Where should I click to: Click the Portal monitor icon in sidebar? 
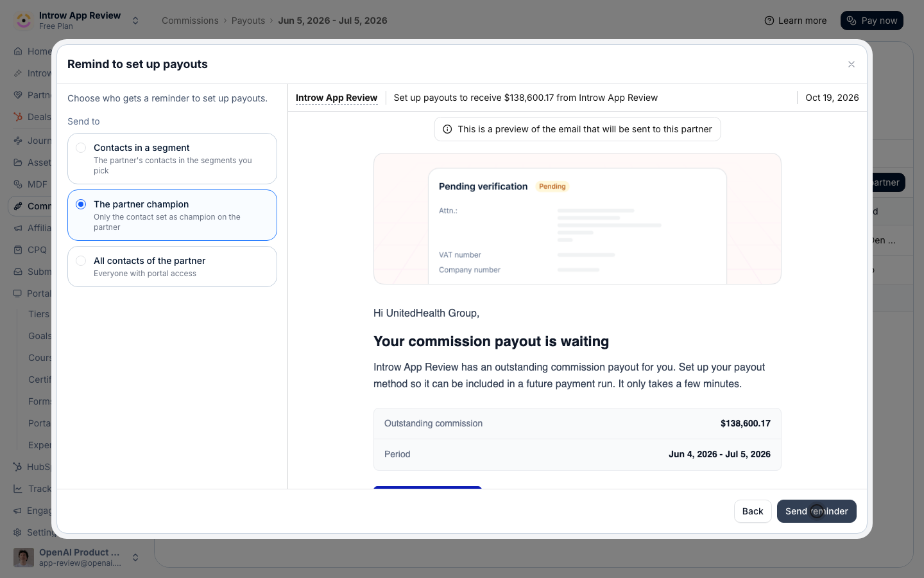coord(18,293)
